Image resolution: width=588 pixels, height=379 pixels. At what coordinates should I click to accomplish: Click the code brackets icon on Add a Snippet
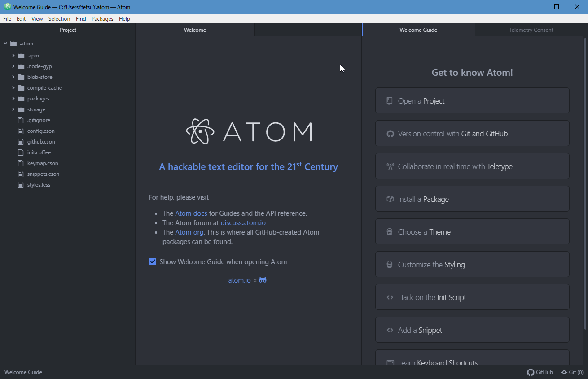390,330
